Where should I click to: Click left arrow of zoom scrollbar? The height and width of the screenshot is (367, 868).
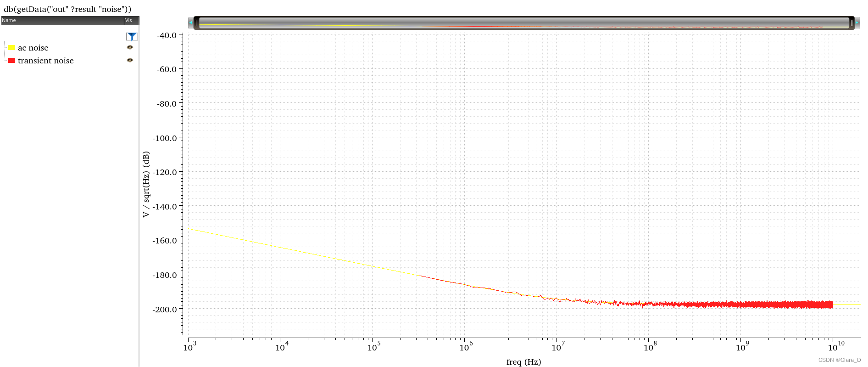[x=190, y=23]
